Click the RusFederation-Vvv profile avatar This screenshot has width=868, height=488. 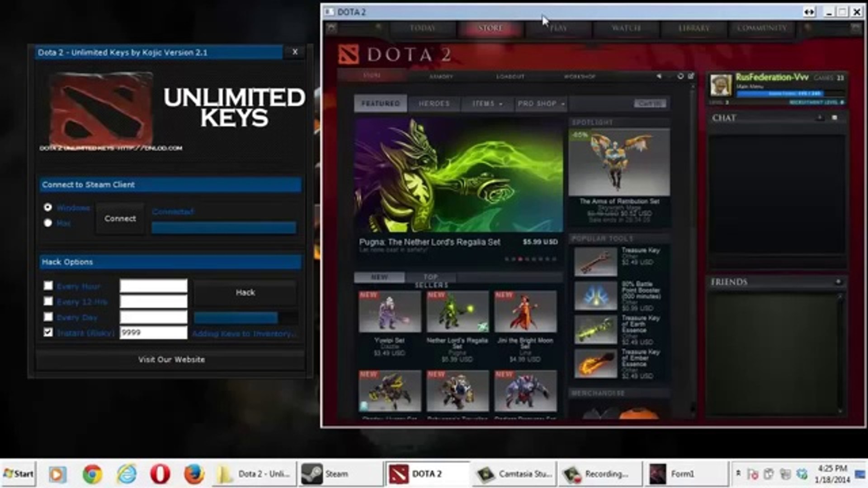tap(720, 84)
